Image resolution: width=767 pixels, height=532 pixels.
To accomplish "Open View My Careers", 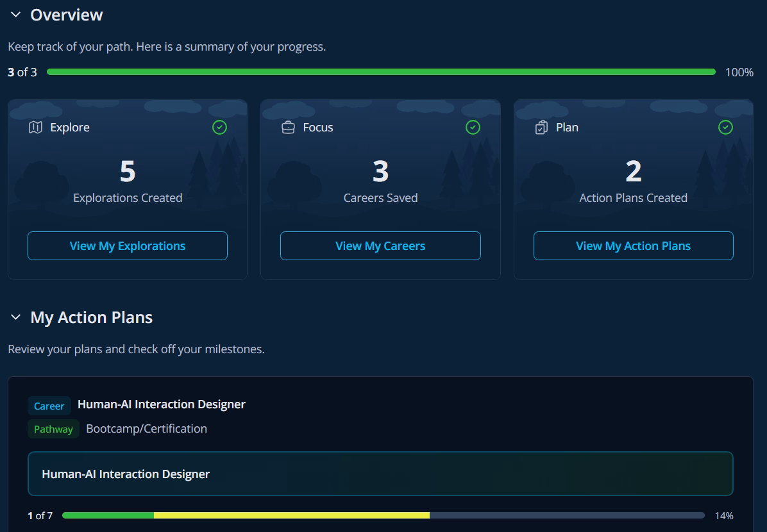I will click(x=380, y=245).
